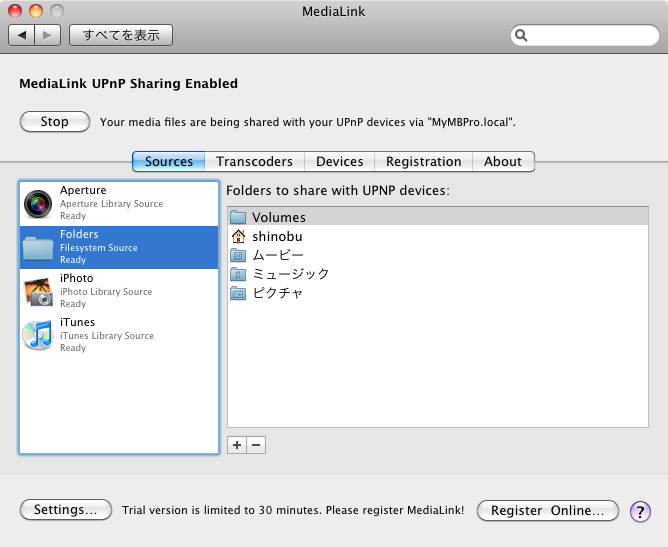The width and height of the screenshot is (668, 547).
Task: Click the Register Online… button
Action: (x=547, y=510)
